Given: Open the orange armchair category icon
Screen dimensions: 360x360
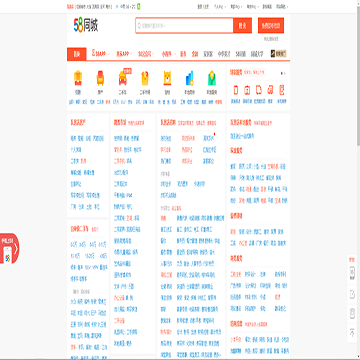Looking at the screenshot, I should coord(100,78).
